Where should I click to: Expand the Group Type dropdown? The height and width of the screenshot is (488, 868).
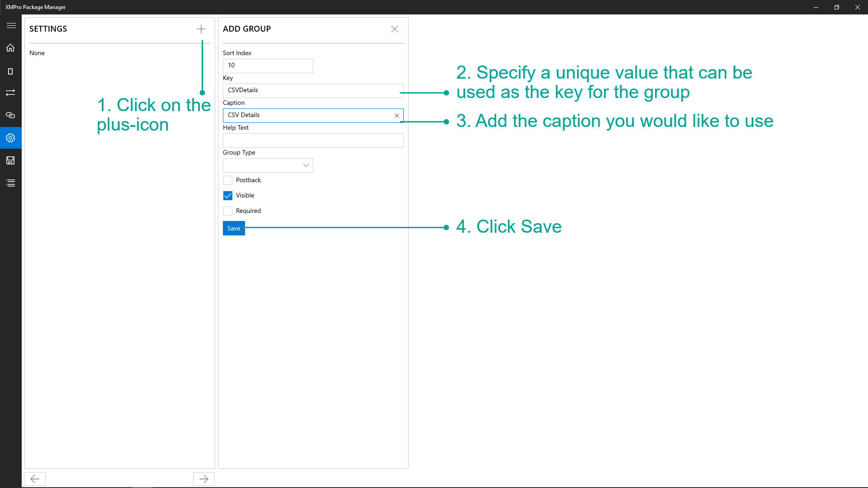(268, 165)
